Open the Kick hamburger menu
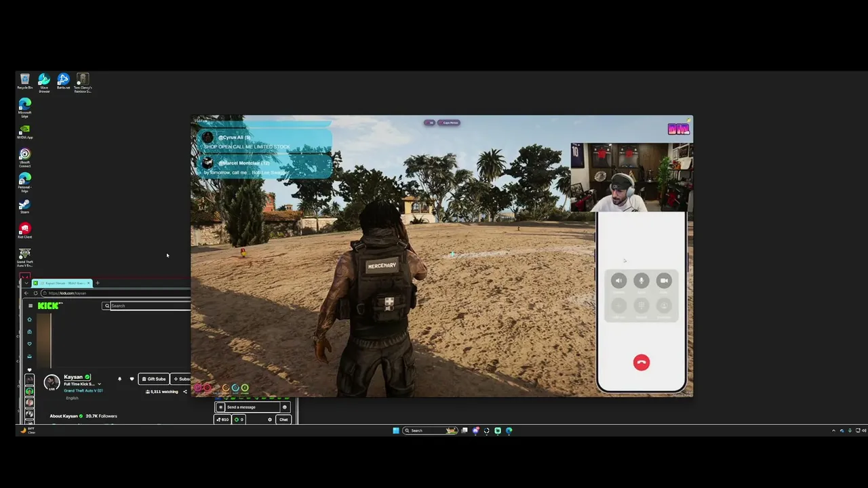The width and height of the screenshot is (868, 488). click(30, 306)
